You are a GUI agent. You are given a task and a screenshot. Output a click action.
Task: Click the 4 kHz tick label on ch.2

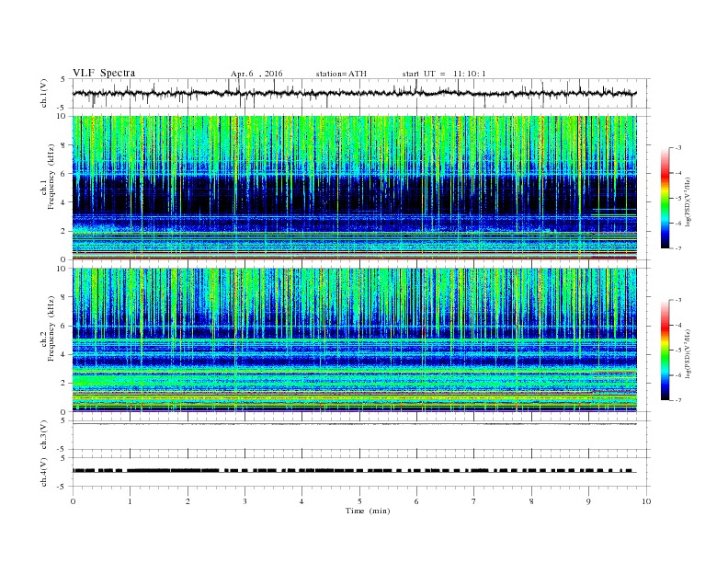pos(63,354)
